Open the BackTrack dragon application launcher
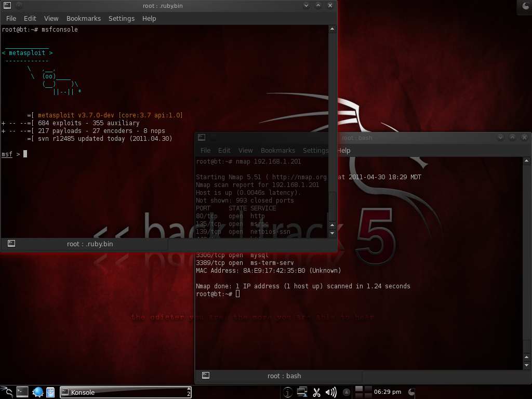 [x=6, y=392]
